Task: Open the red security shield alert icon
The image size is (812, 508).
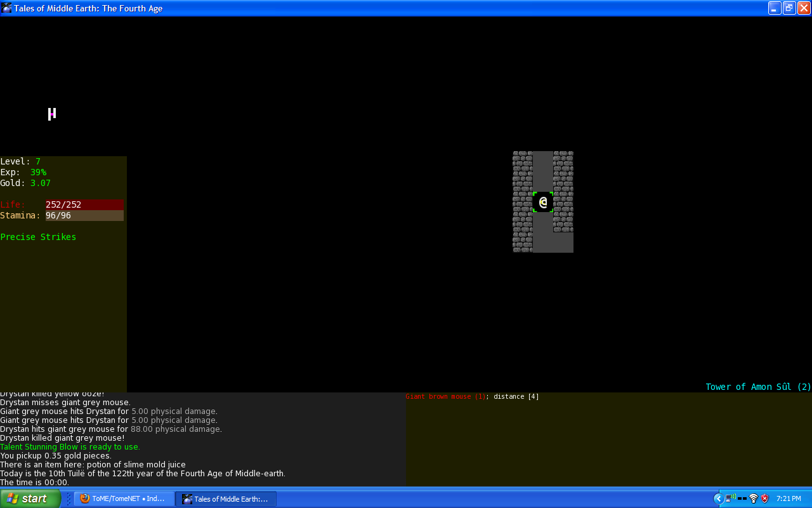Action: (x=765, y=498)
